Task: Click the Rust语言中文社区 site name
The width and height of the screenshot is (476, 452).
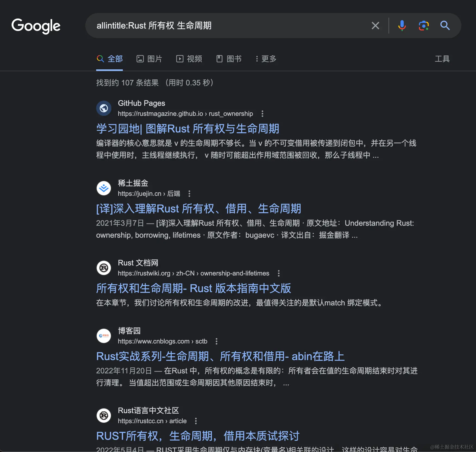Action: pyautogui.click(x=148, y=410)
